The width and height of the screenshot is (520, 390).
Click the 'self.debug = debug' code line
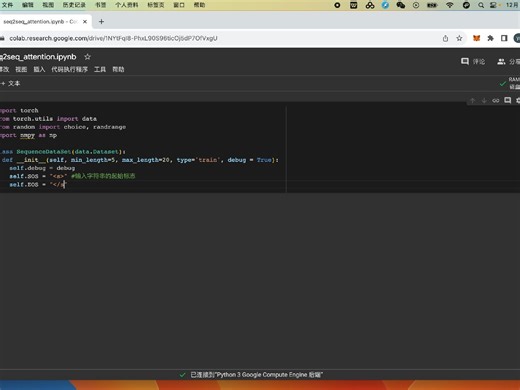click(42, 168)
